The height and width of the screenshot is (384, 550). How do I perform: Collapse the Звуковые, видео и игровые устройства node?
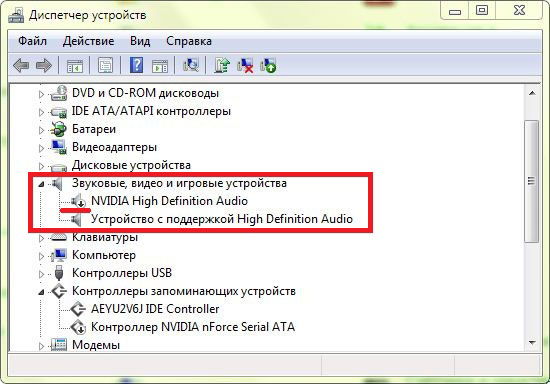click(x=41, y=184)
